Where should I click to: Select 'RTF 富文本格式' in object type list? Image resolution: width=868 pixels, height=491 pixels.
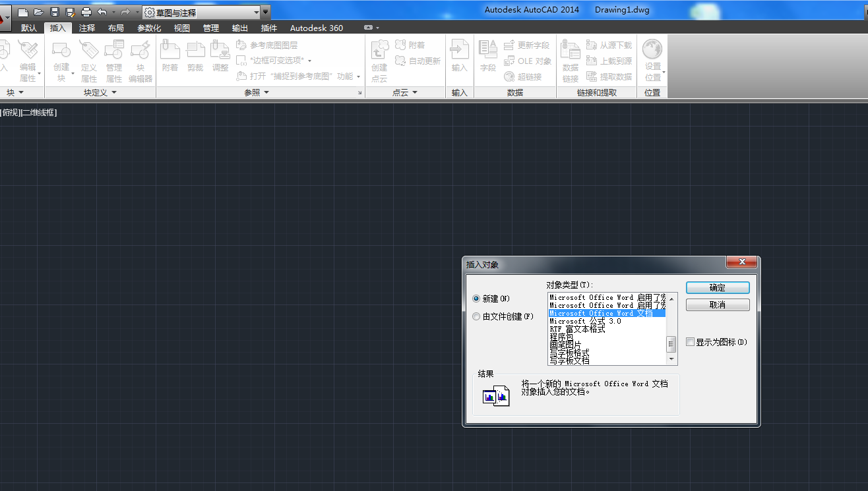[607, 329]
